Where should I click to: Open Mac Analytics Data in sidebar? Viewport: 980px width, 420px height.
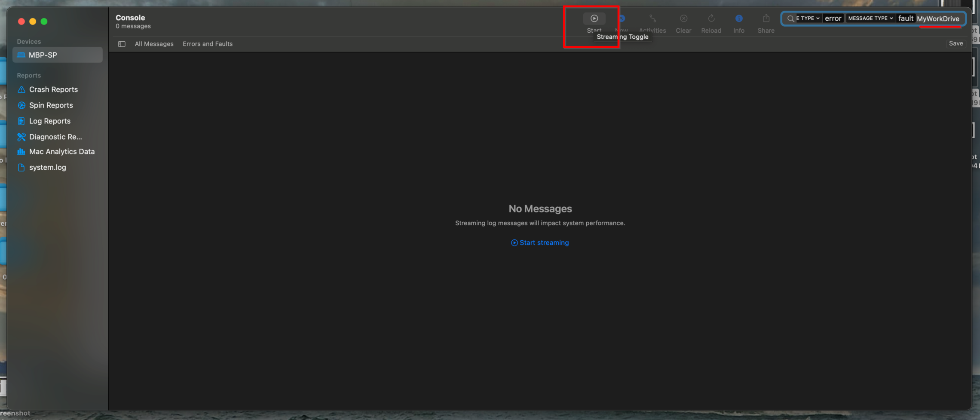[62, 152]
